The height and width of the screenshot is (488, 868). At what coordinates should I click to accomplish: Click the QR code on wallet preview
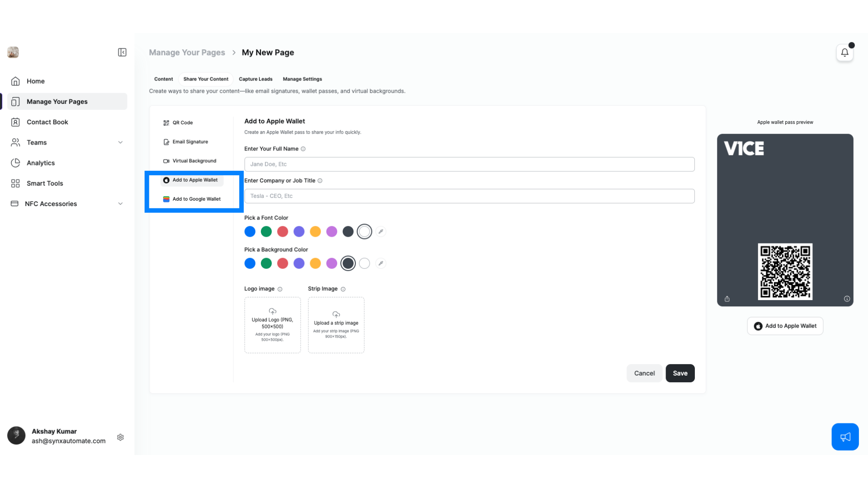coord(785,272)
